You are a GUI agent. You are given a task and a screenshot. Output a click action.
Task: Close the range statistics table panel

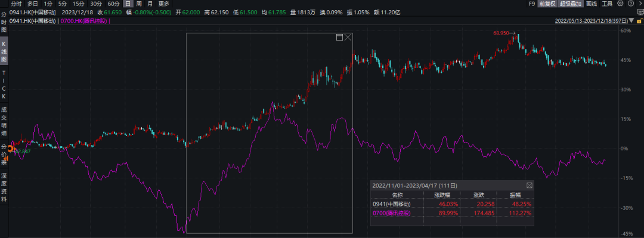530,186
